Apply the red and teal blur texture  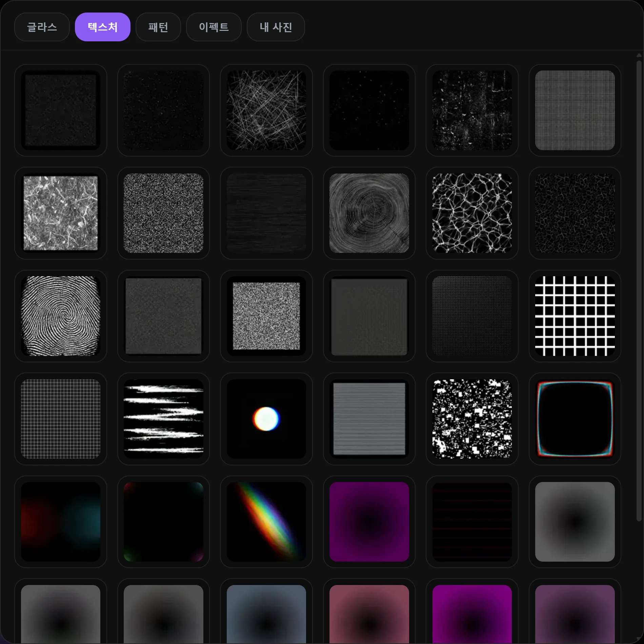pyautogui.click(x=61, y=522)
